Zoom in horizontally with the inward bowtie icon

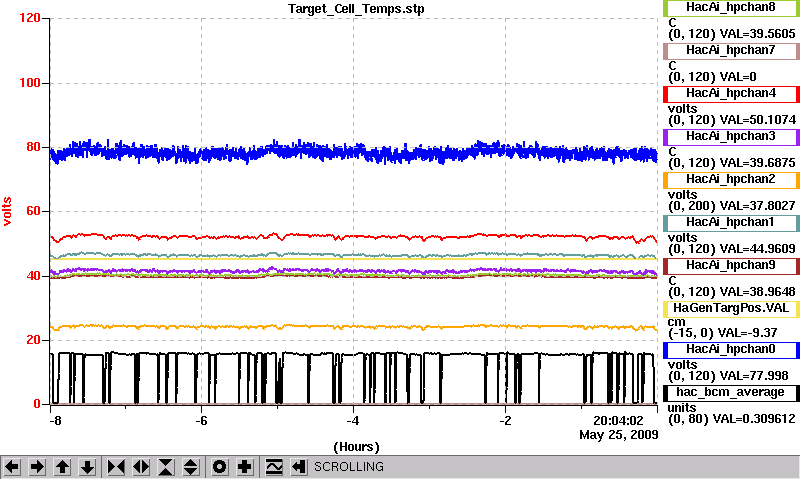(x=116, y=467)
